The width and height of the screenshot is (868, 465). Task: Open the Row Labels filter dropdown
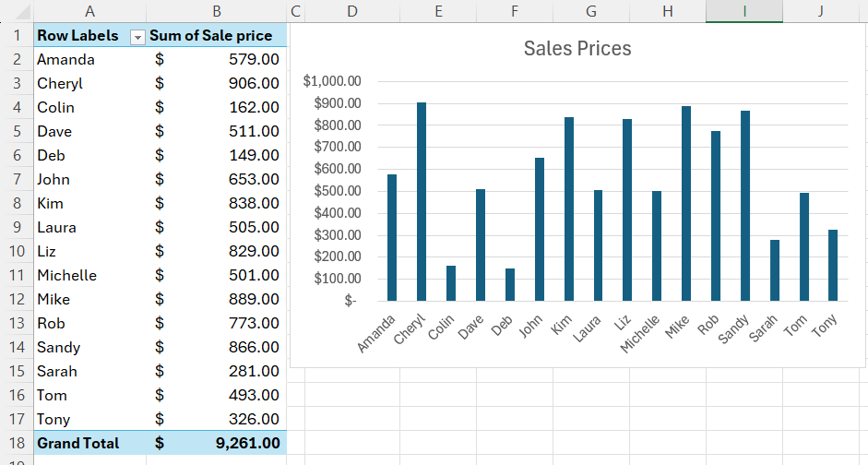(x=138, y=36)
